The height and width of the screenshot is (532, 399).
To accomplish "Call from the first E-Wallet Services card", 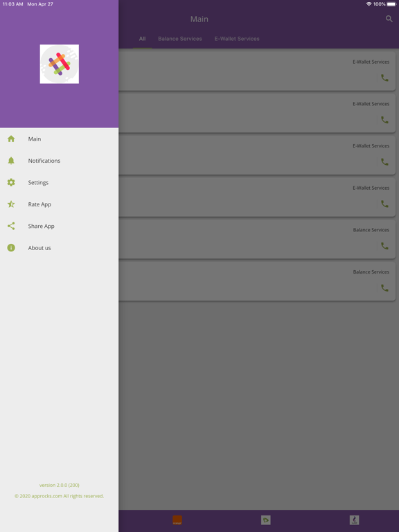I will click(384, 78).
